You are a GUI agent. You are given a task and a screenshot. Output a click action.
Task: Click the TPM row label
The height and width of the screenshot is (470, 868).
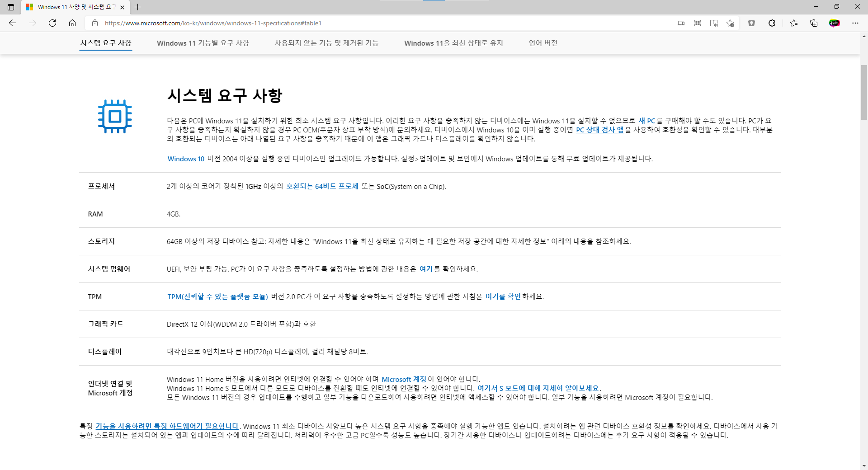[94, 296]
